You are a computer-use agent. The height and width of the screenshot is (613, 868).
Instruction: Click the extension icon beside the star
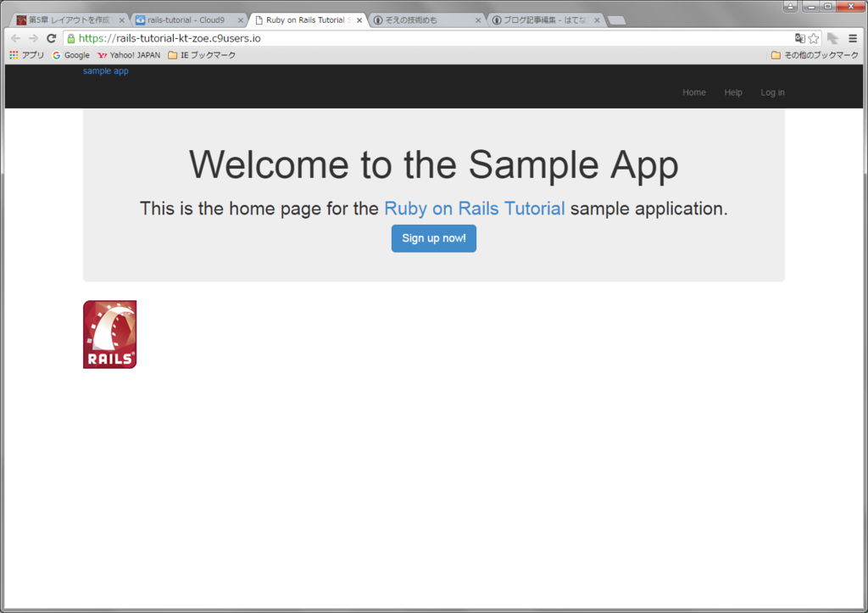pyautogui.click(x=832, y=38)
